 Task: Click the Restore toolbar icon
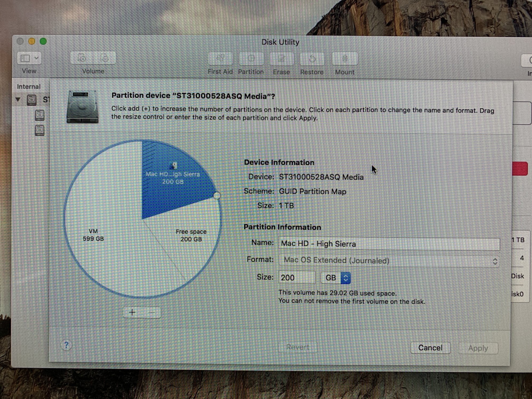pos(312,58)
